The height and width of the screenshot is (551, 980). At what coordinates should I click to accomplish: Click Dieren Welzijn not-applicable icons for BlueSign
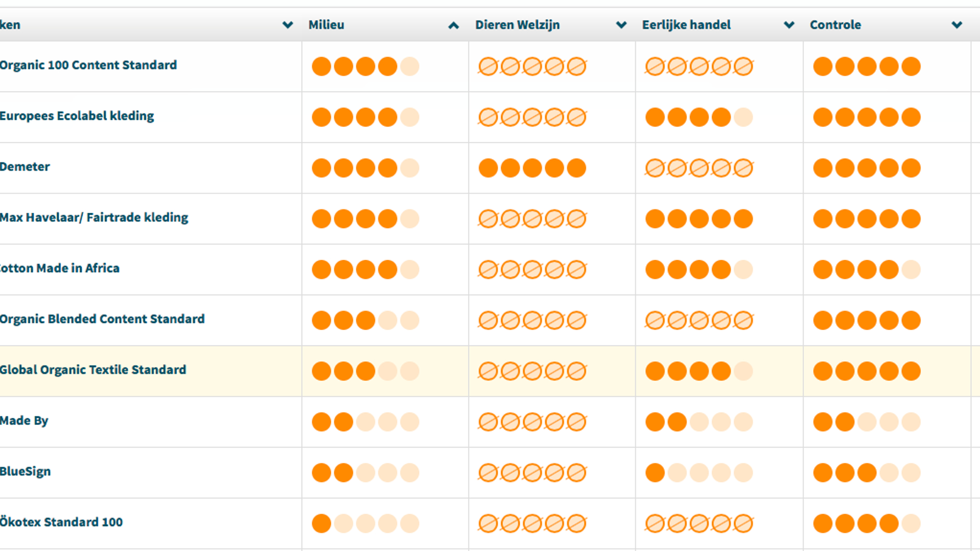tap(532, 472)
